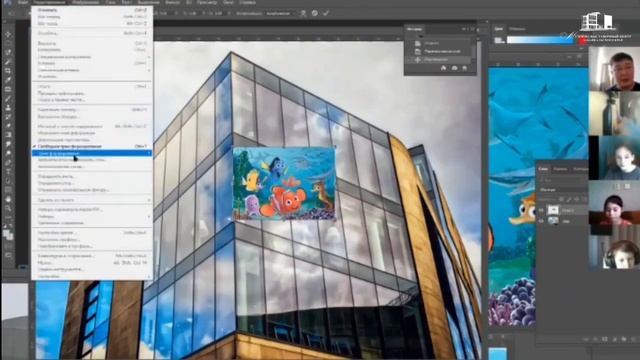Screen dimensions: 640x360
Task: Switch to the Образцы tab
Action: (x=518, y=29)
